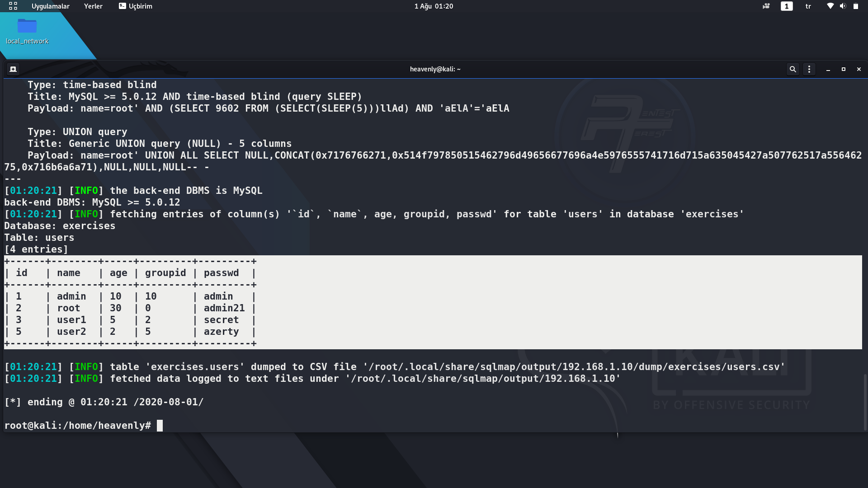
Task: Click the Wi-Fi status icon in panel
Action: (830, 6)
